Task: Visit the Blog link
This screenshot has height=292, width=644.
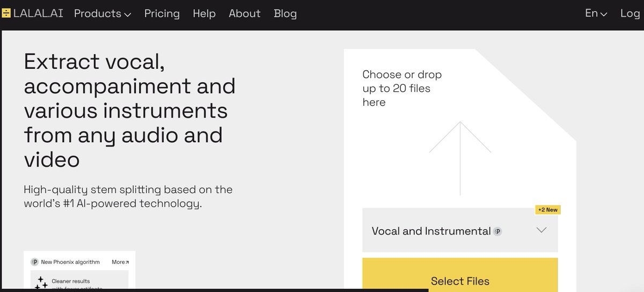Action: pyautogui.click(x=285, y=13)
